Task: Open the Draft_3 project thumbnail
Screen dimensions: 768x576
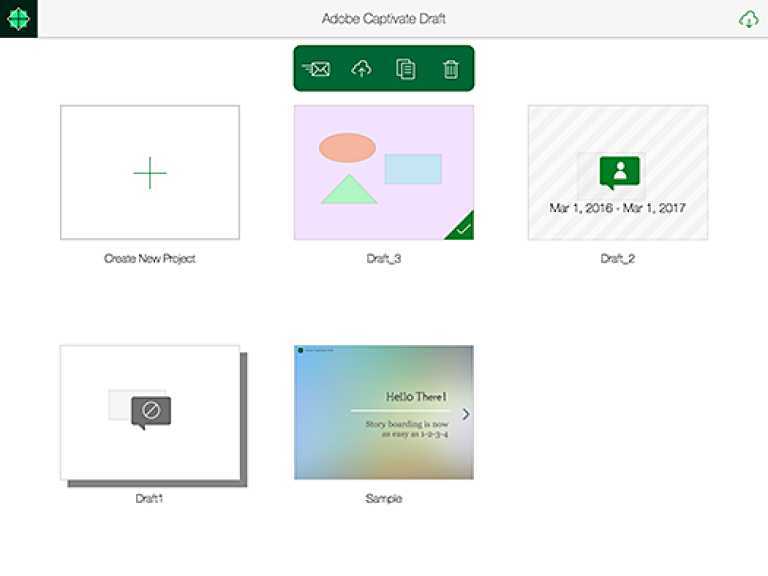Action: 383,172
